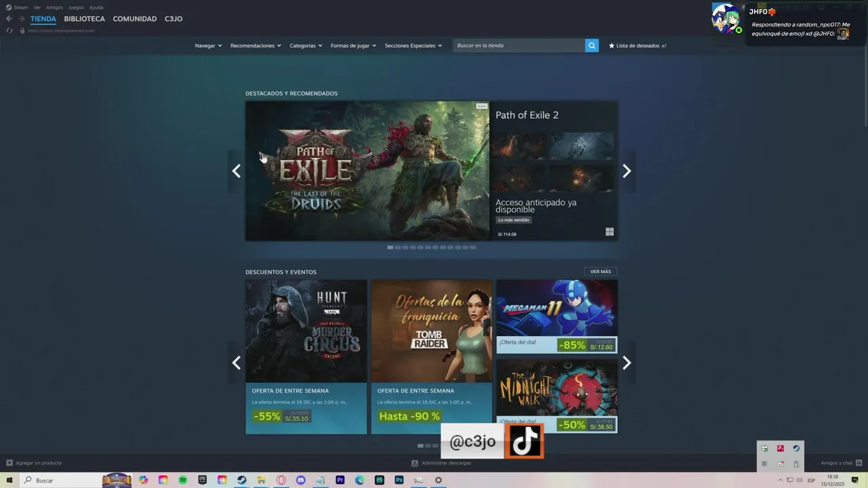
Task: Launch Opera browser from the taskbar
Action: pyautogui.click(x=281, y=480)
